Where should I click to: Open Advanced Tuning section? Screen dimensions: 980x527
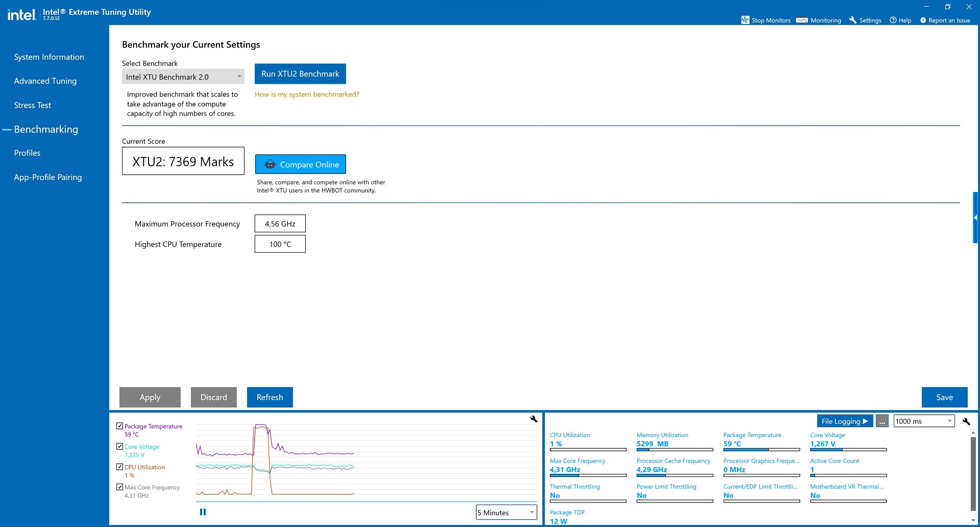point(45,81)
